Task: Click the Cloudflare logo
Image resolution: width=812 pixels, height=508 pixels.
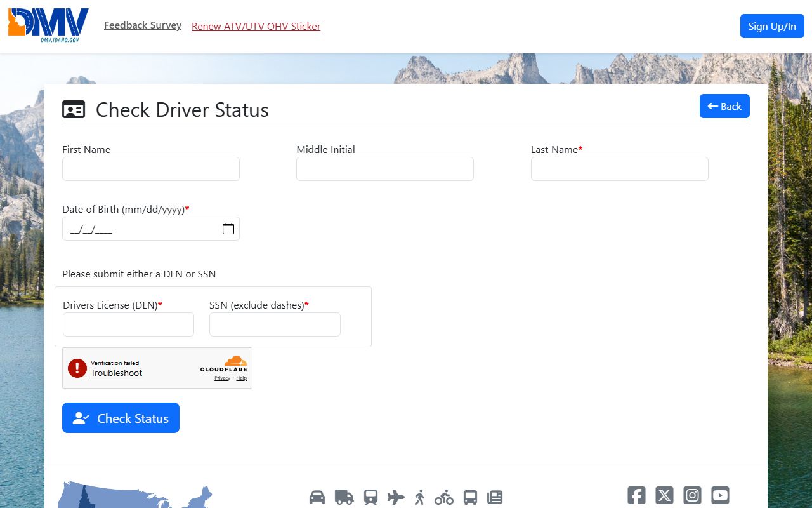Action: [x=224, y=364]
